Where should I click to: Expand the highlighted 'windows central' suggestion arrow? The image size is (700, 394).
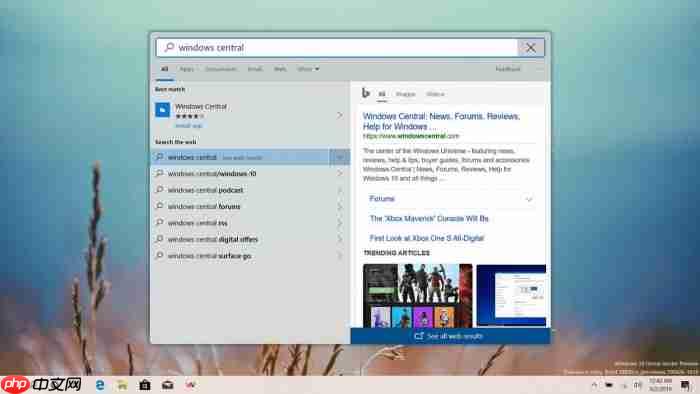(x=339, y=157)
